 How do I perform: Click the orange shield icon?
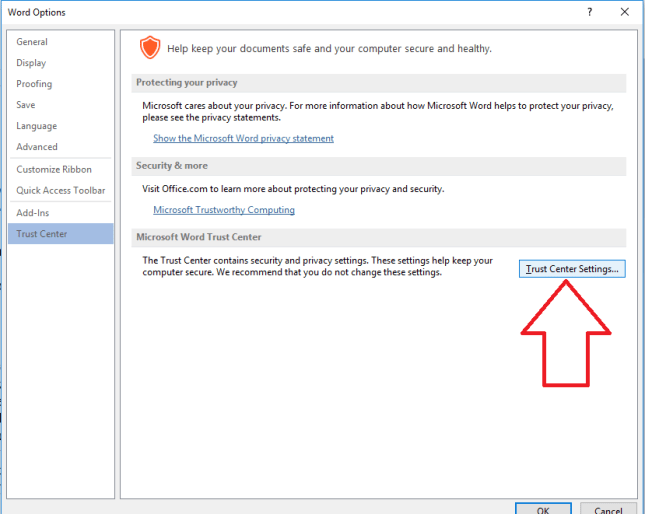coord(149,47)
